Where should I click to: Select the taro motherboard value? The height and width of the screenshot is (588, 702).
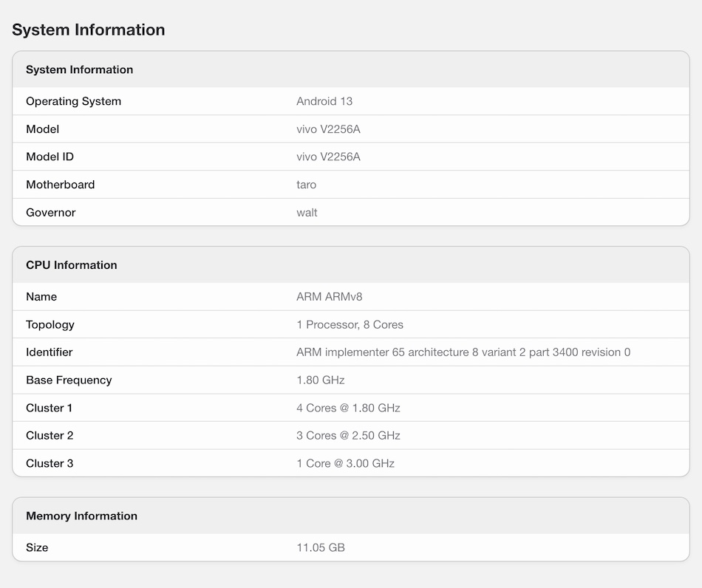tap(306, 185)
